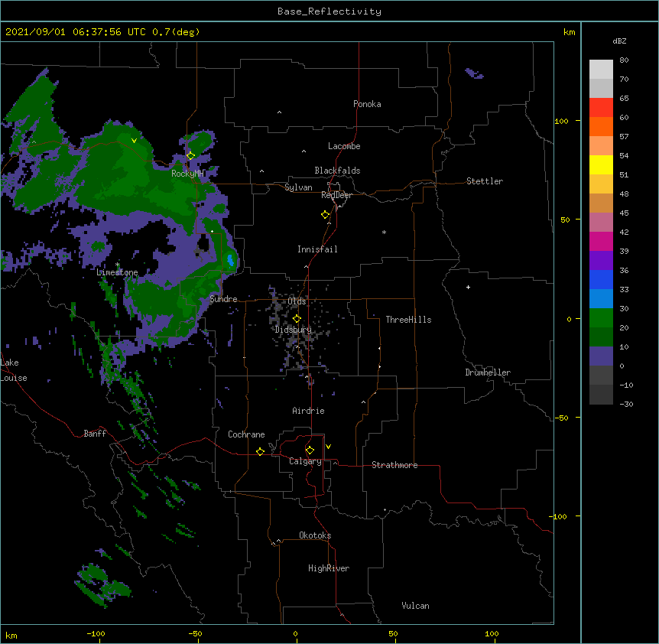Select the 80 dBZ white legend swatch
This screenshot has width=659, height=644.
[x=601, y=70]
